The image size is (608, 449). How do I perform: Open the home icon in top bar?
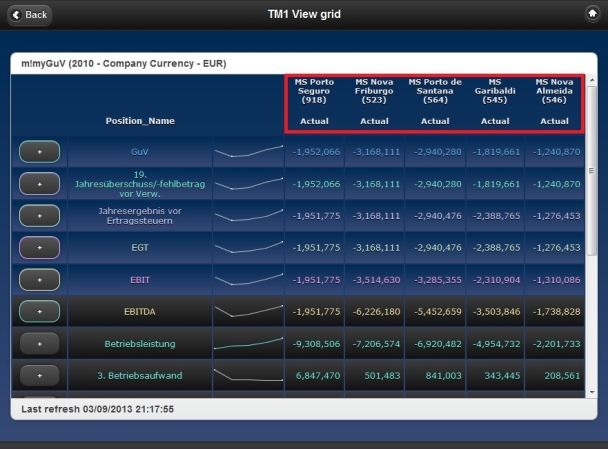pos(592,14)
